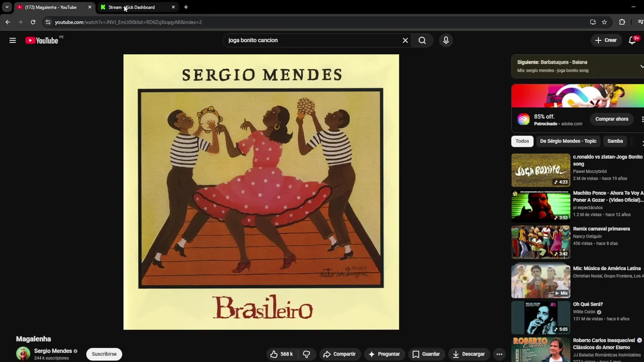Click the magnifier search button

click(x=422, y=40)
